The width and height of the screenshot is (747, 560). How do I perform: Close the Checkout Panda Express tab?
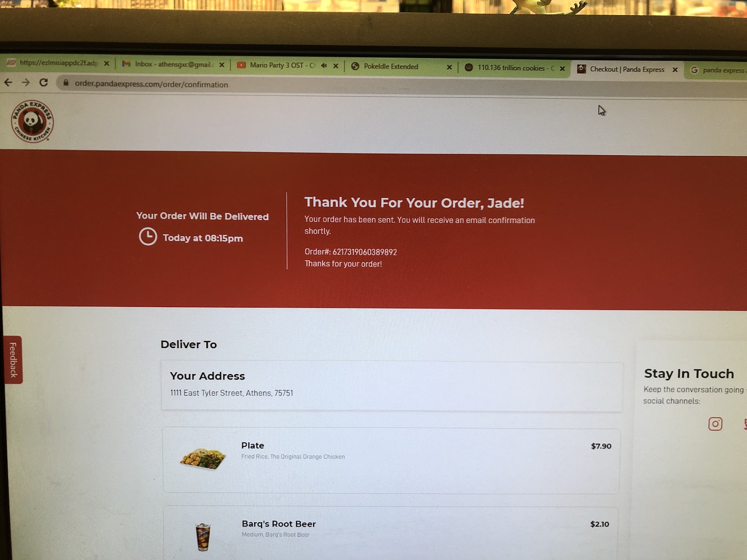(675, 70)
